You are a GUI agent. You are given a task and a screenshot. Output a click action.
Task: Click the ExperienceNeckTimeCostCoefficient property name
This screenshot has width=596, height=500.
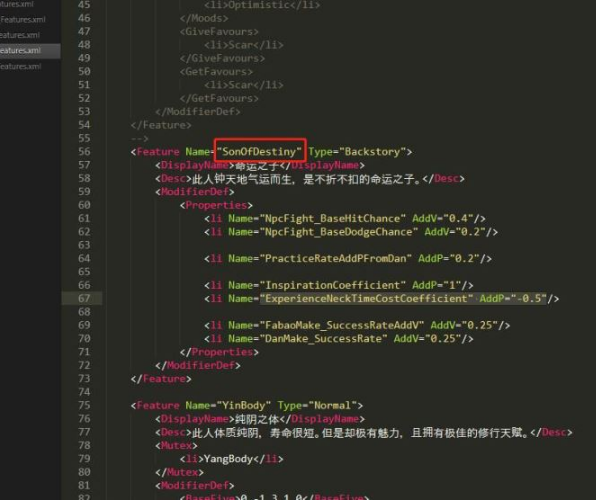pos(366,298)
